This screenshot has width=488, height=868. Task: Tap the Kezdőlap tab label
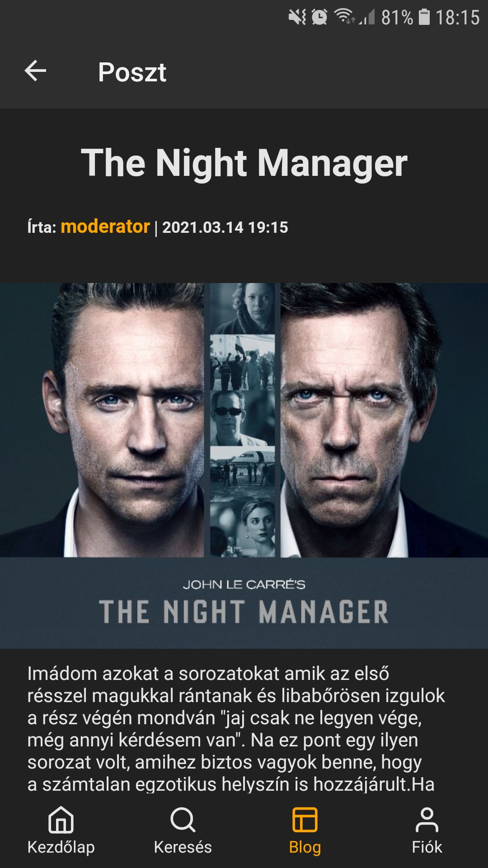[61, 847]
